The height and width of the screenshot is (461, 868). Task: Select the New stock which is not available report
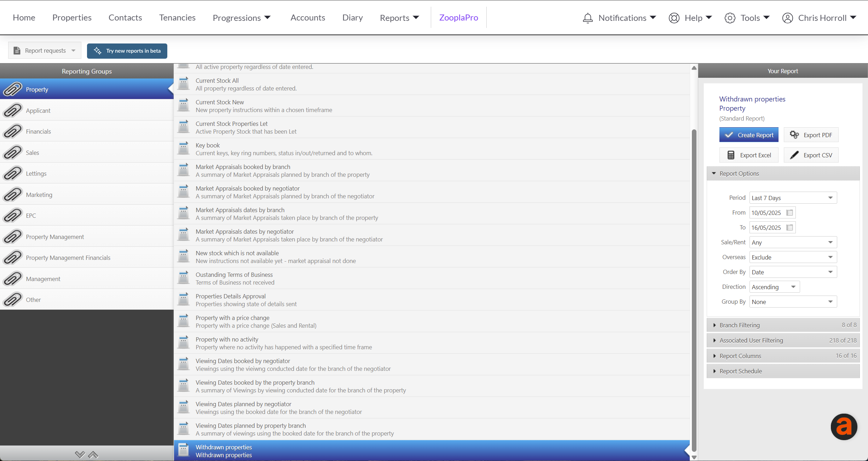(432, 257)
